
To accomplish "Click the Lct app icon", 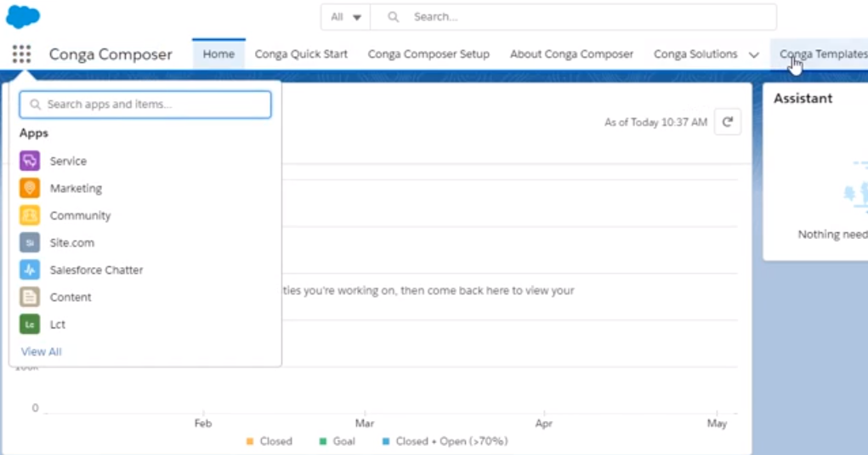I will coord(30,324).
